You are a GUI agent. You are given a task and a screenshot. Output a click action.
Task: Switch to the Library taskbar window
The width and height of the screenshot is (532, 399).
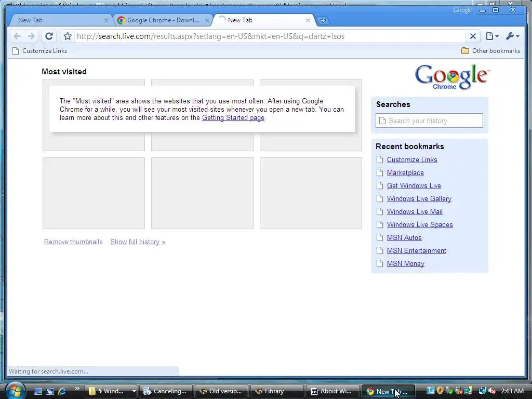[x=277, y=391]
